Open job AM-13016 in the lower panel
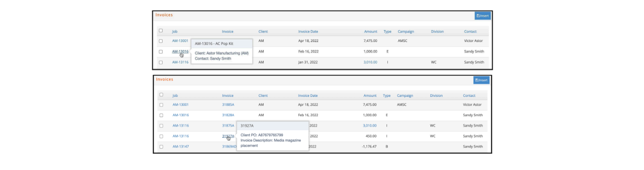 pos(180,115)
